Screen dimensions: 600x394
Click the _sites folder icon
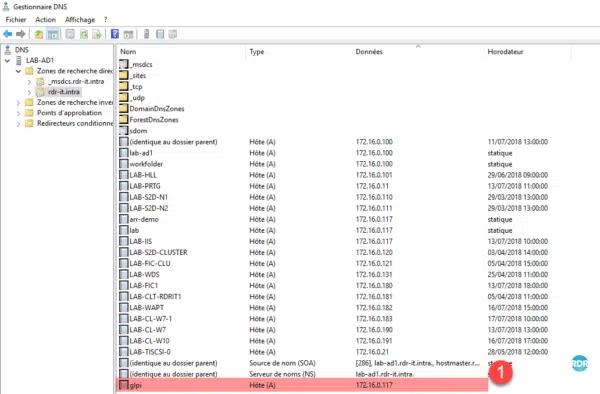point(124,75)
